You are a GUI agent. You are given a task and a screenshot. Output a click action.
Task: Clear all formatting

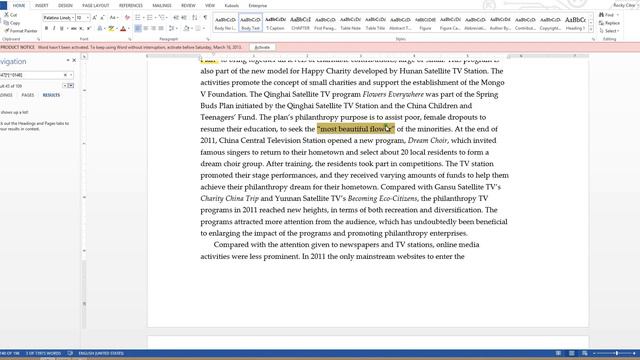[127, 18]
